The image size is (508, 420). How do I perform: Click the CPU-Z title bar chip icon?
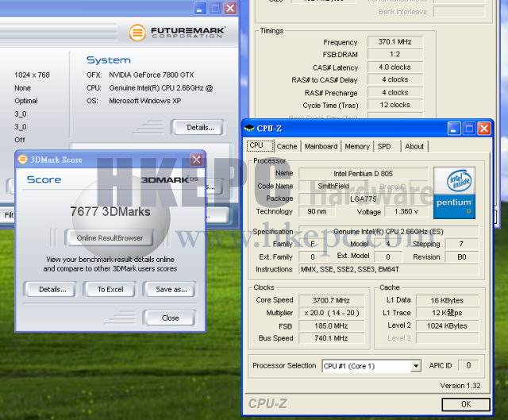pos(248,128)
